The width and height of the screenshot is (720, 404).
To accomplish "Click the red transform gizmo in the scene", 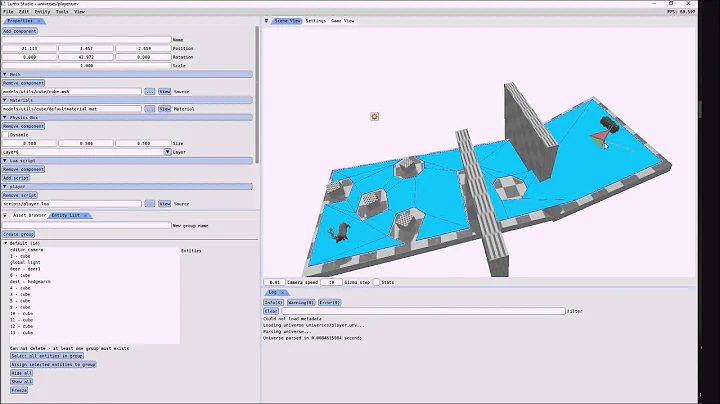I will (x=601, y=137).
